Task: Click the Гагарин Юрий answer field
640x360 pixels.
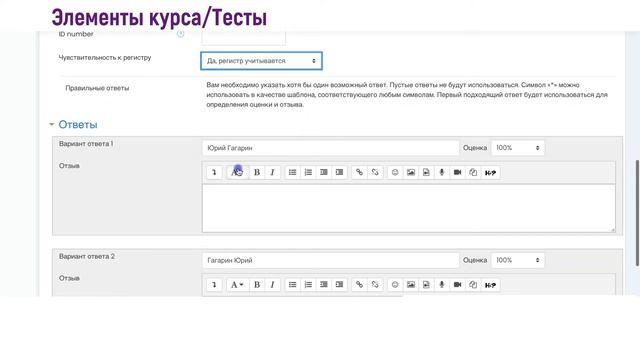Action: tap(331, 260)
